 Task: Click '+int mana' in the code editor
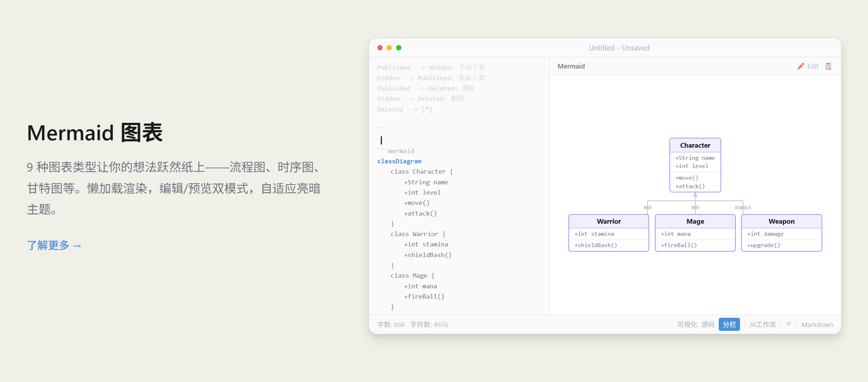tap(420, 286)
